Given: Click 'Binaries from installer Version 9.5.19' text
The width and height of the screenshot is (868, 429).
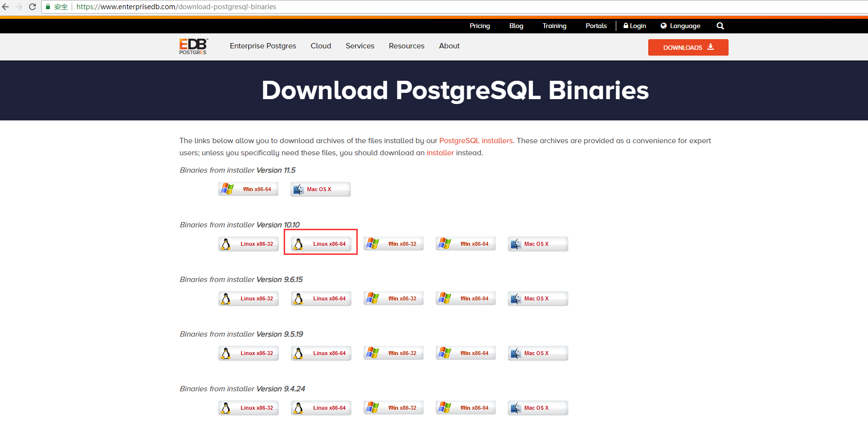Looking at the screenshot, I should pyautogui.click(x=241, y=334).
